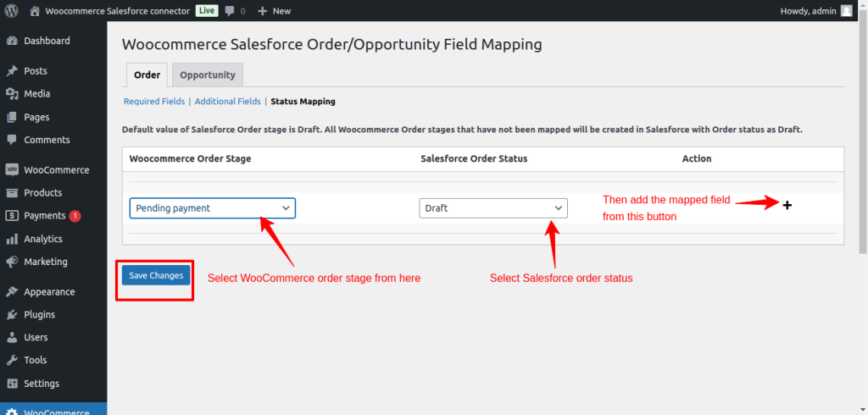Open Plugins via the plug icon
Image resolution: width=868 pixels, height=415 pixels.
12,314
